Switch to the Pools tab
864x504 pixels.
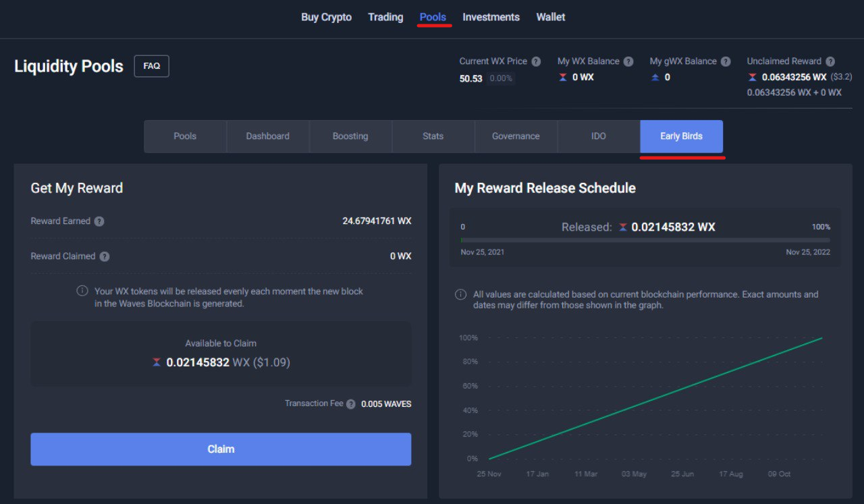[185, 136]
